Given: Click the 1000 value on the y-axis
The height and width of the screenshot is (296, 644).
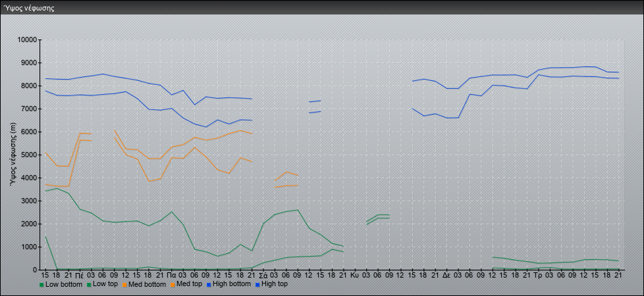Looking at the screenshot, I should [29, 247].
